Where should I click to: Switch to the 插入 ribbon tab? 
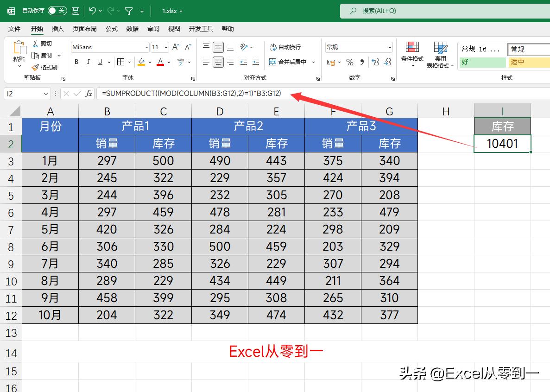point(57,29)
